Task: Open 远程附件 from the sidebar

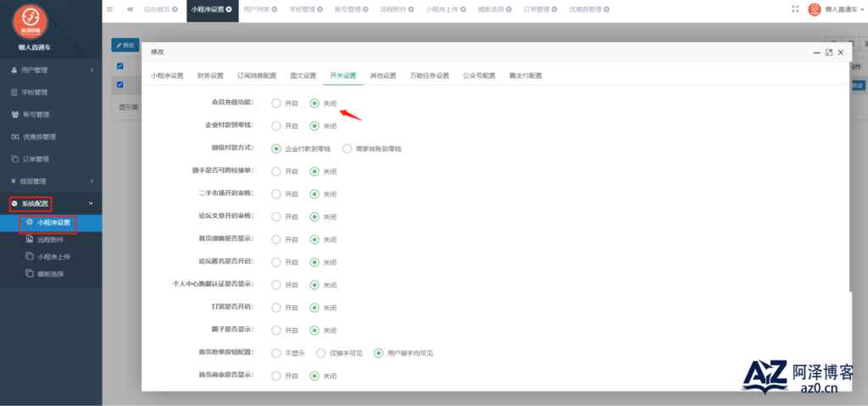Action: 50,240
